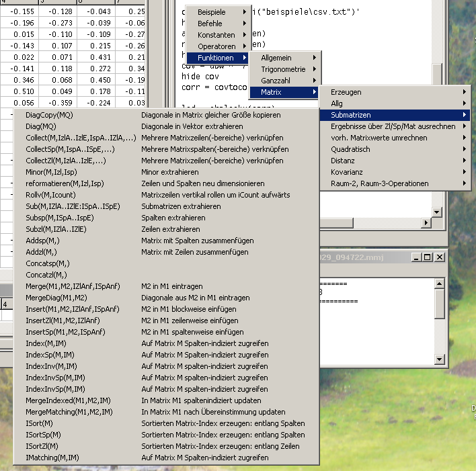Choose MergeDiag(M1,M2) function
This screenshot has height=471, width=476.
click(x=166, y=298)
